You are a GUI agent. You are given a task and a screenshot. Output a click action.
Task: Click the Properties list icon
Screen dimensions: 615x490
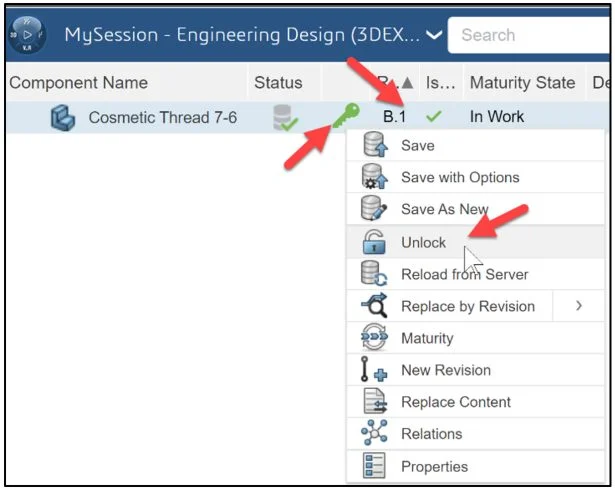point(374,466)
